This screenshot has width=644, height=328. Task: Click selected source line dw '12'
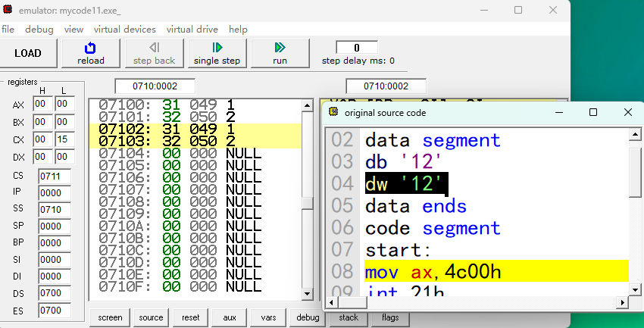[406, 184]
